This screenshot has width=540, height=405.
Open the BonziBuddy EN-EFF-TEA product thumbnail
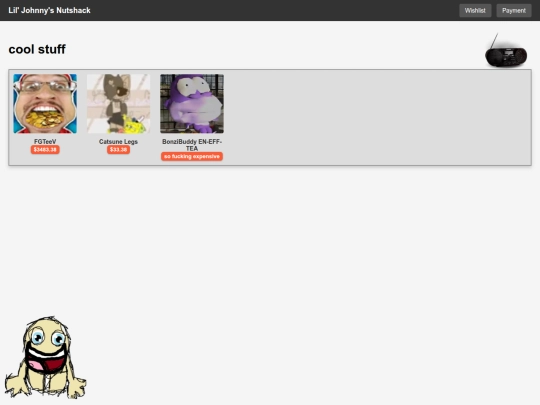pyautogui.click(x=192, y=104)
